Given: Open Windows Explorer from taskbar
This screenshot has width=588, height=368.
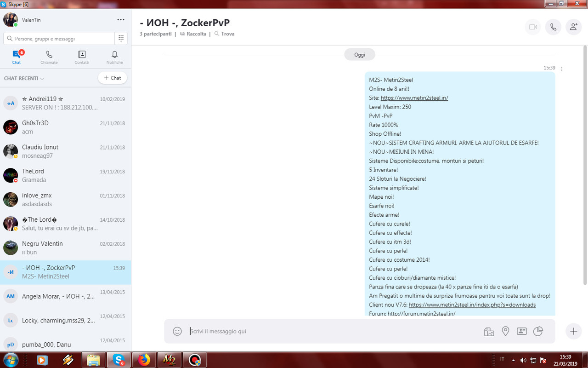Looking at the screenshot, I should tap(94, 360).
